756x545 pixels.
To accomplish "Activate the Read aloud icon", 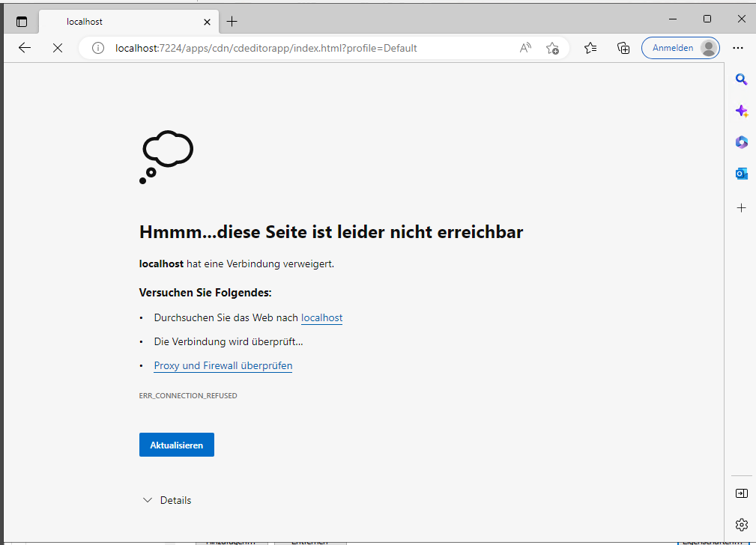I will tap(525, 48).
